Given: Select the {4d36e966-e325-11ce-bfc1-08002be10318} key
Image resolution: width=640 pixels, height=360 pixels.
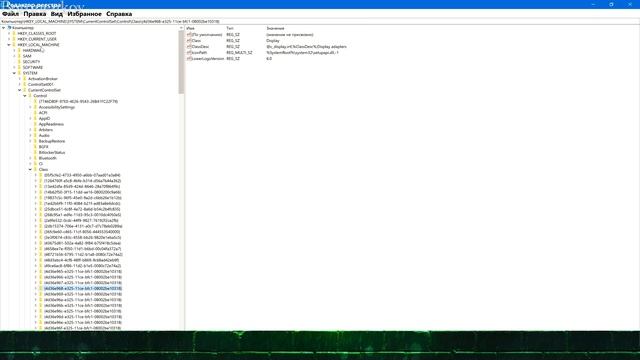Looking at the screenshot, I should pos(83,277).
